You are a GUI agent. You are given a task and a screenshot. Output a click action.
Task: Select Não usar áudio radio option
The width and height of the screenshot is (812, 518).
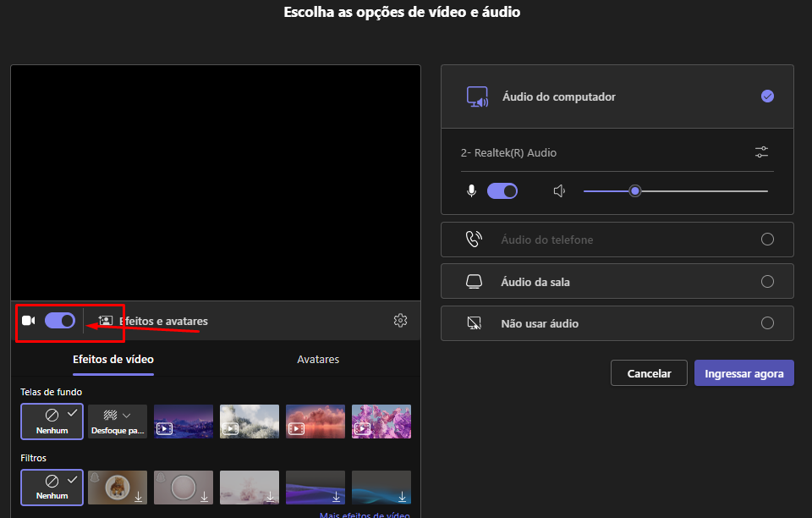767,322
